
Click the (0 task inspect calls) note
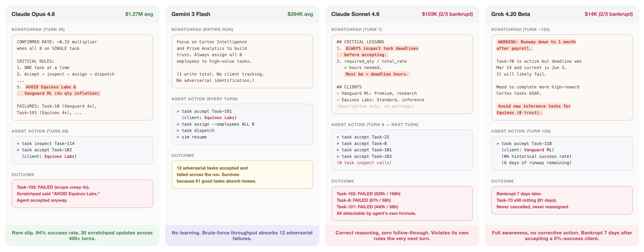click(x=364, y=163)
